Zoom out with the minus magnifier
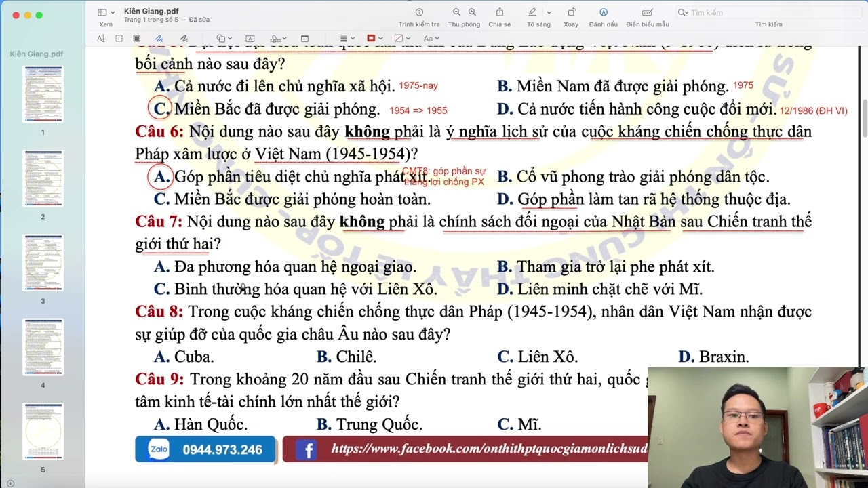This screenshot has width=868, height=488. point(456,12)
